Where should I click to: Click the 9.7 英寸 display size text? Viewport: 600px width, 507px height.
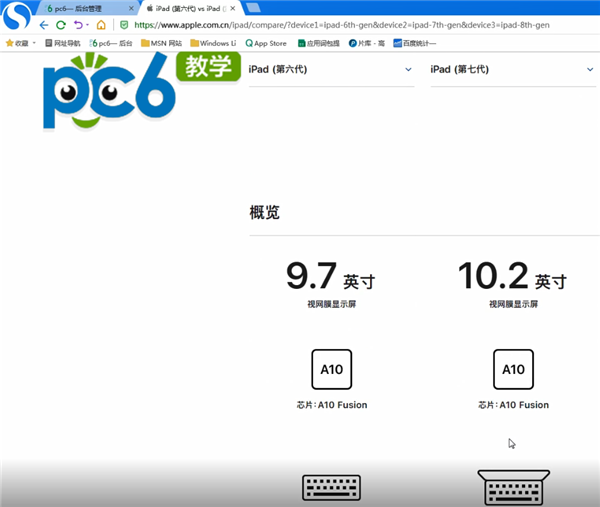point(331,276)
